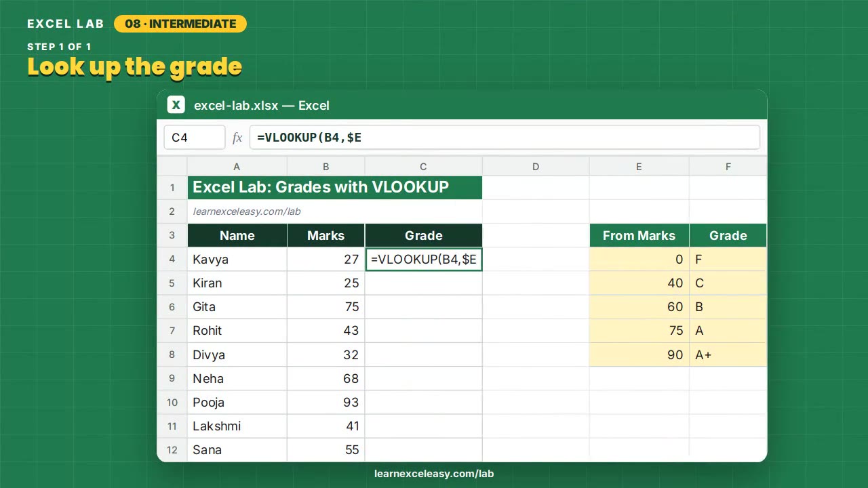
Task: Click the "Grade" header cell in column C
Action: click(424, 235)
